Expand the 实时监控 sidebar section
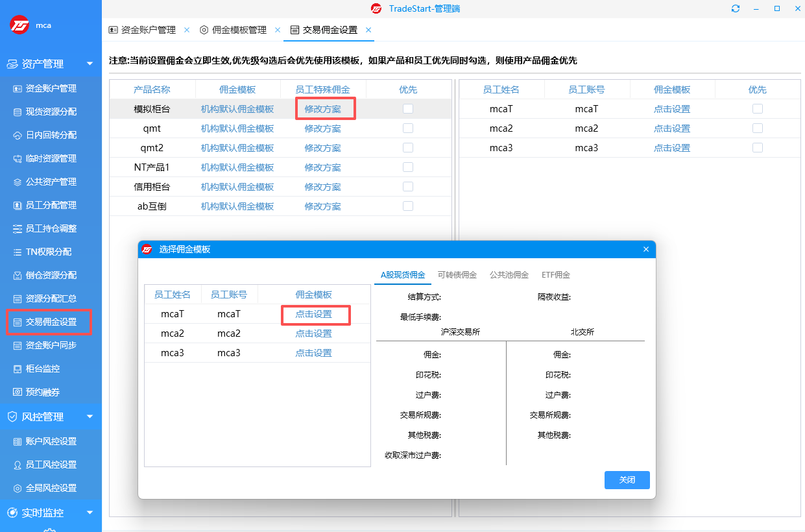Screen dimensions: 805x532 point(90,513)
